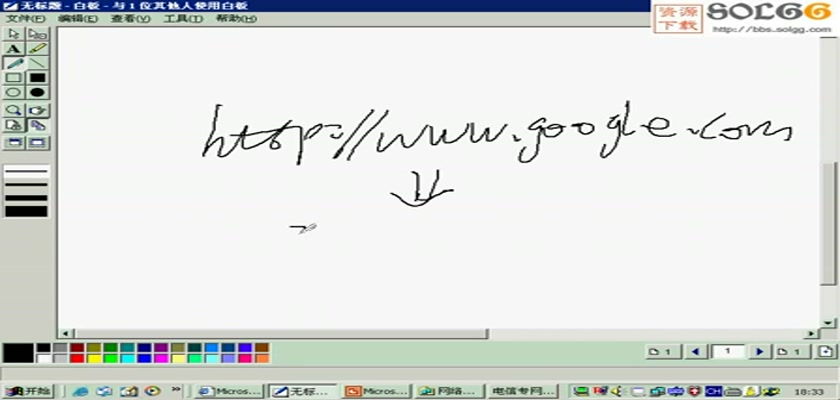Choose the thickest line width

26,211
